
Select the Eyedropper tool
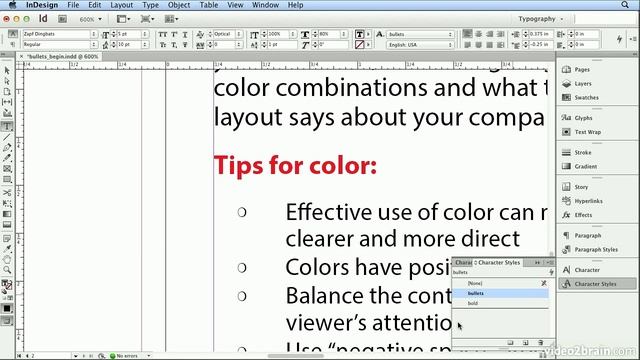pyautogui.click(x=7, y=249)
